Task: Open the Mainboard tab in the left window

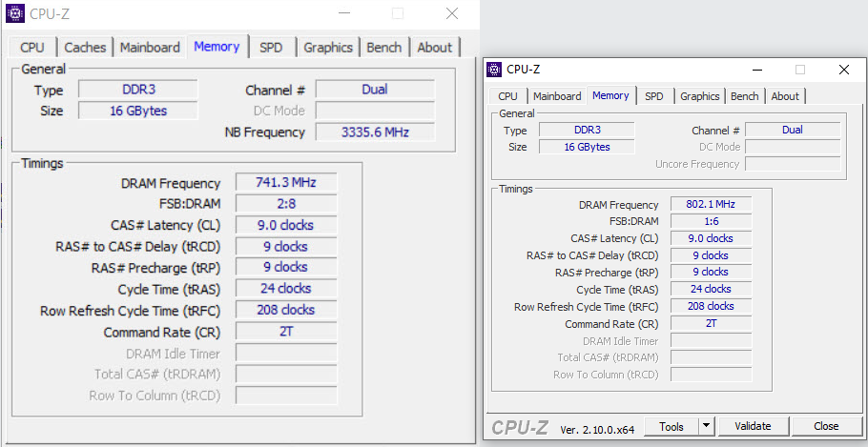Action: [x=150, y=48]
